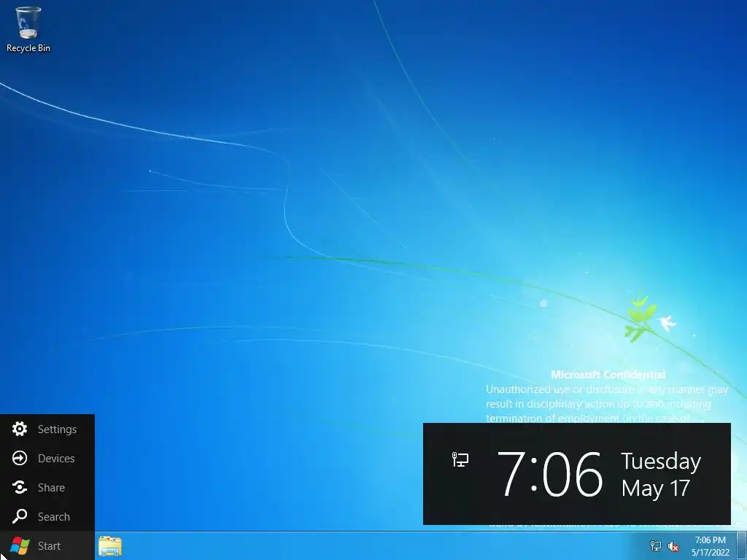Screen dimensions: 747x560
Task: Select the Settings charm label
Action: pos(57,429)
